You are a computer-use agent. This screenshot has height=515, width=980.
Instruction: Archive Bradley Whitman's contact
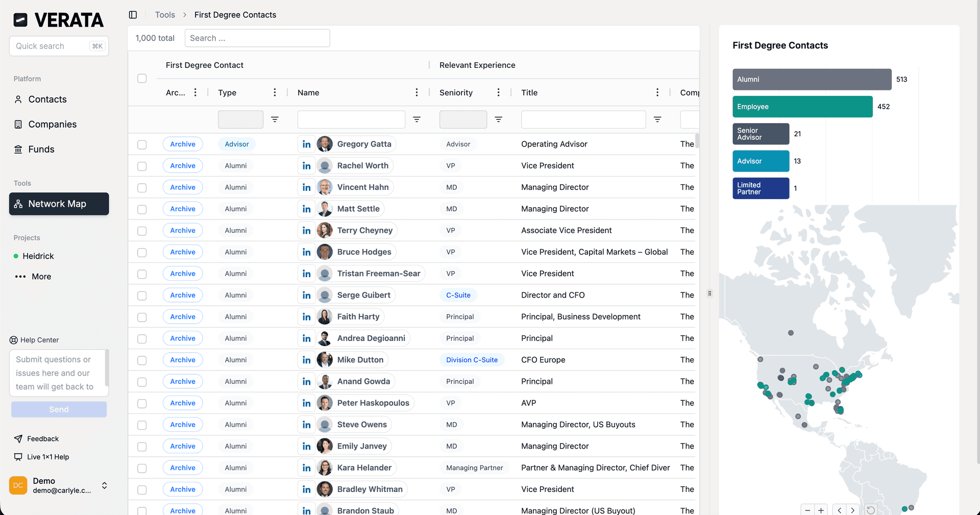(x=183, y=489)
